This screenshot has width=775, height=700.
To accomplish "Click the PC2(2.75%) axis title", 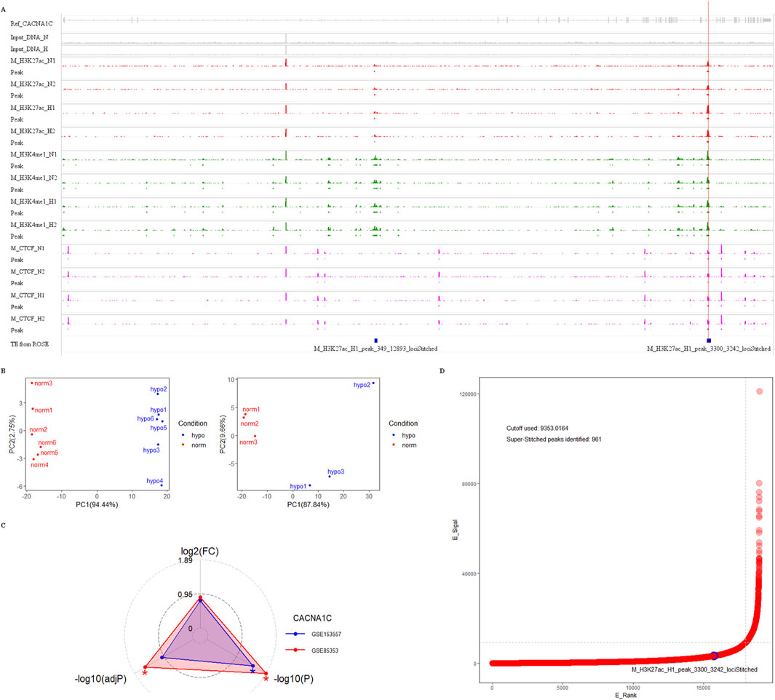I will (x=12, y=434).
